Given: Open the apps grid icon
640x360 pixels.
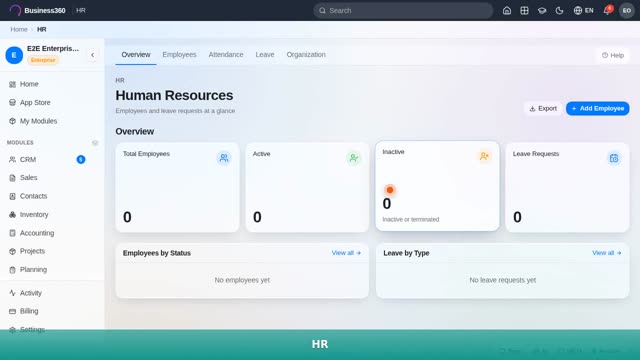Looking at the screenshot, I should click(524, 11).
